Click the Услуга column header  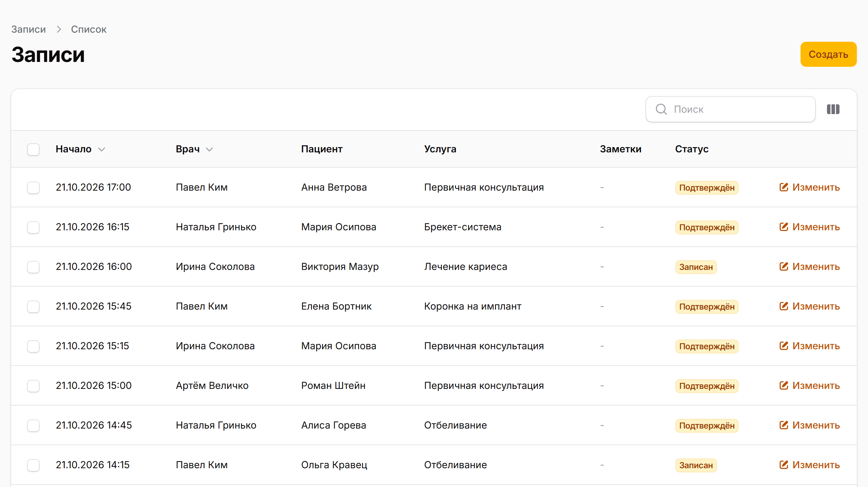click(x=440, y=149)
